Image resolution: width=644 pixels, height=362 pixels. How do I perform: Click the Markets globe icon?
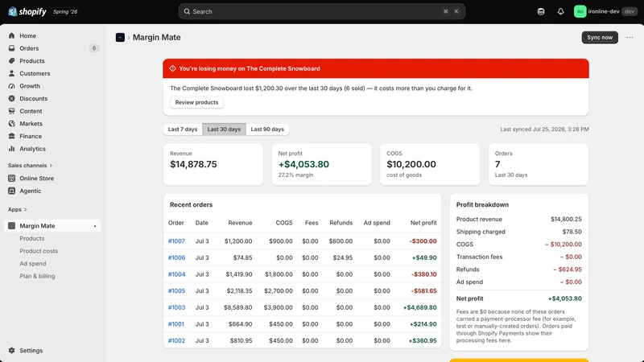tap(11, 124)
